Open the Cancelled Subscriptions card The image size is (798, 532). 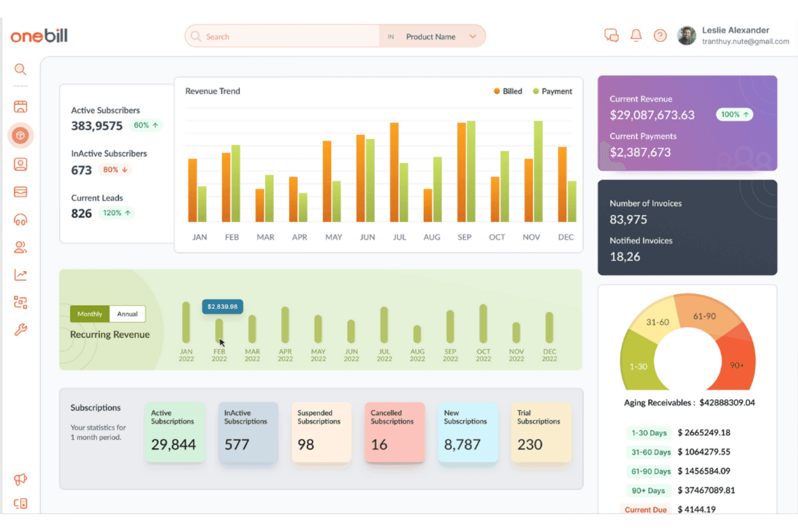[395, 432]
